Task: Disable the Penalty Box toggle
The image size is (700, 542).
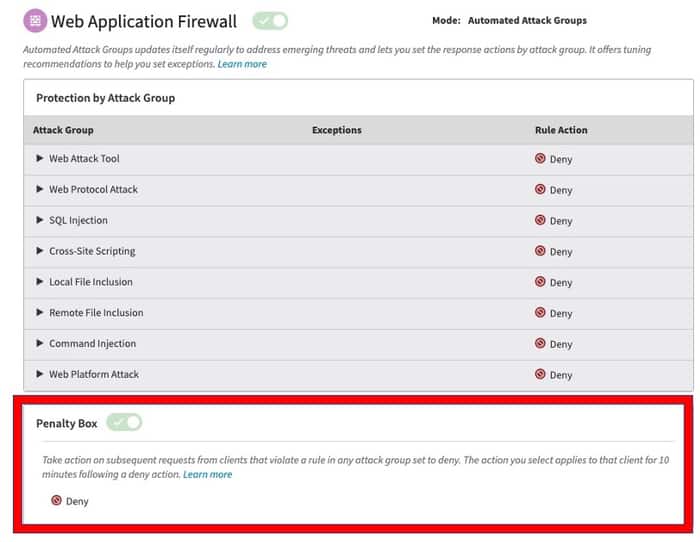Action: [x=125, y=423]
